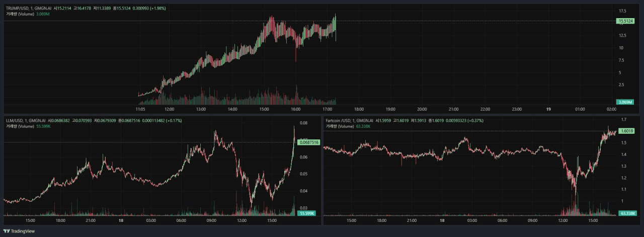Click 21:00 on the Fartcoin time axis

point(412,220)
